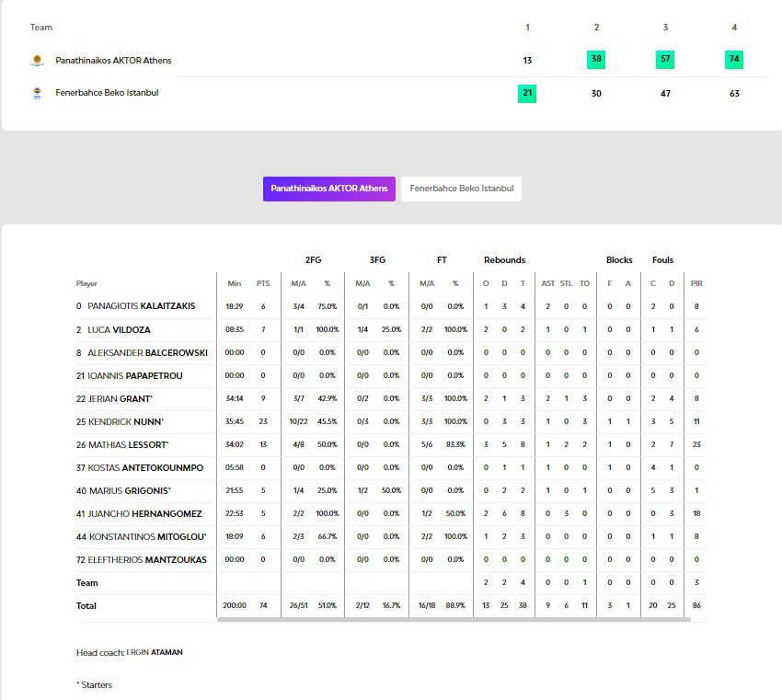Click the Min column header

(234, 283)
